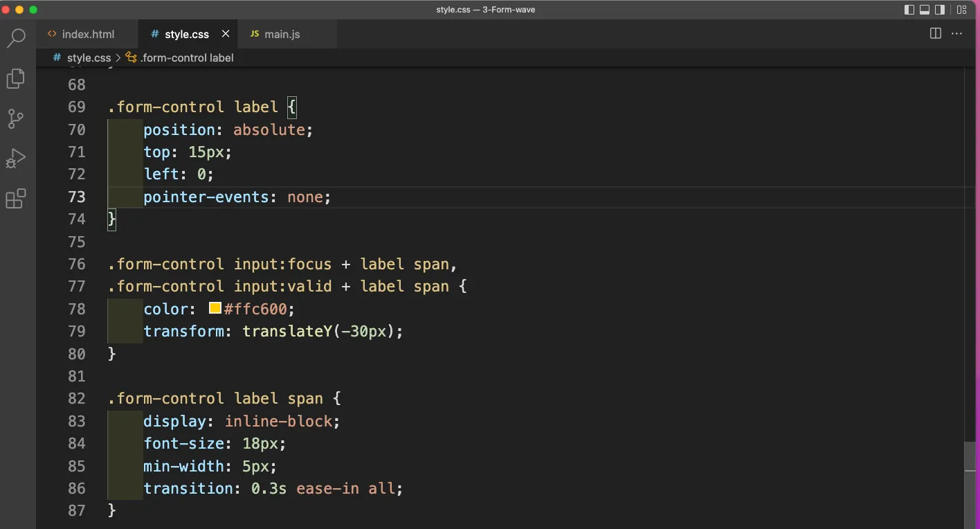Open the Run and Debug view
The image size is (980, 529).
(16, 159)
